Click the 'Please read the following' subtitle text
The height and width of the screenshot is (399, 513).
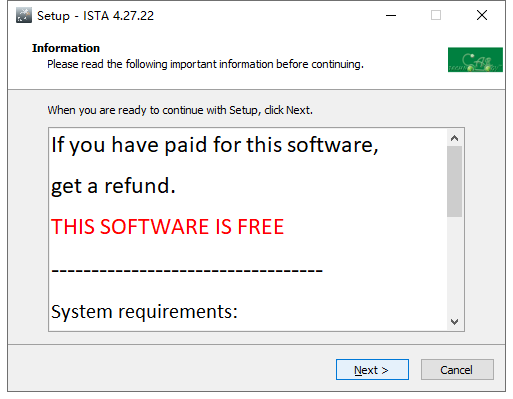tap(205, 64)
